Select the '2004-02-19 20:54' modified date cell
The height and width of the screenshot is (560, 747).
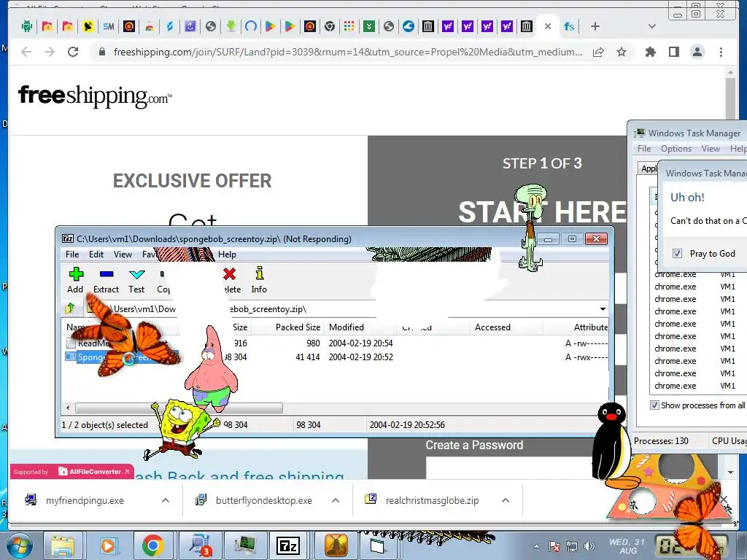360,343
